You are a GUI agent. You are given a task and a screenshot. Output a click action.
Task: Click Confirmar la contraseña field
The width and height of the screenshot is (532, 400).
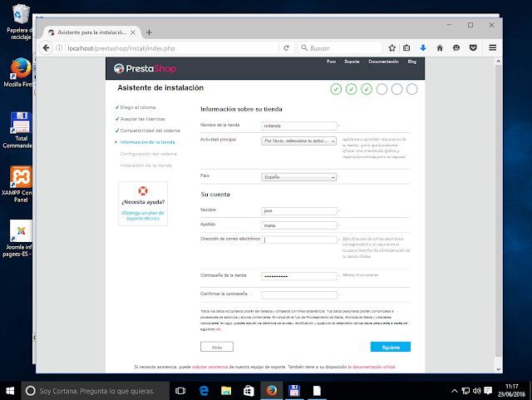pyautogui.click(x=299, y=294)
